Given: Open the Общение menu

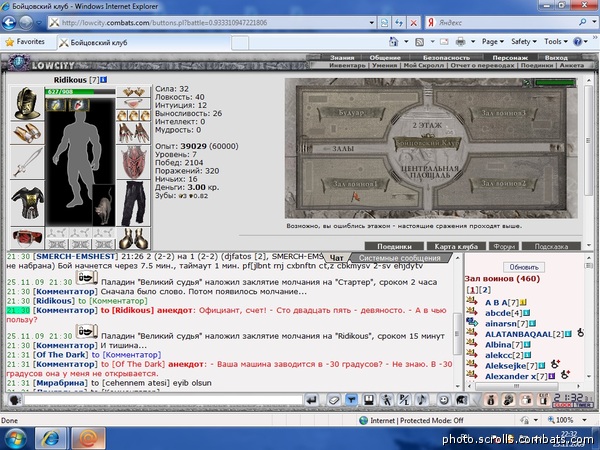Looking at the screenshot, I should (385, 58).
